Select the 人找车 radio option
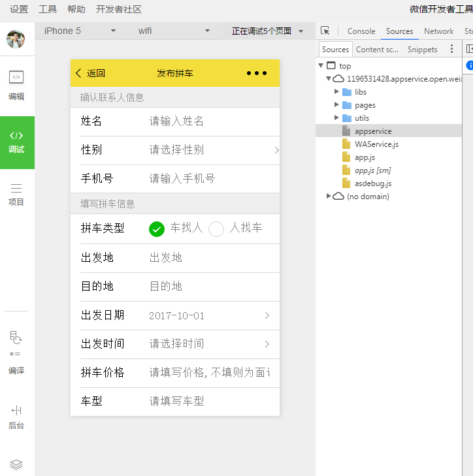473x476 pixels. 216,229
